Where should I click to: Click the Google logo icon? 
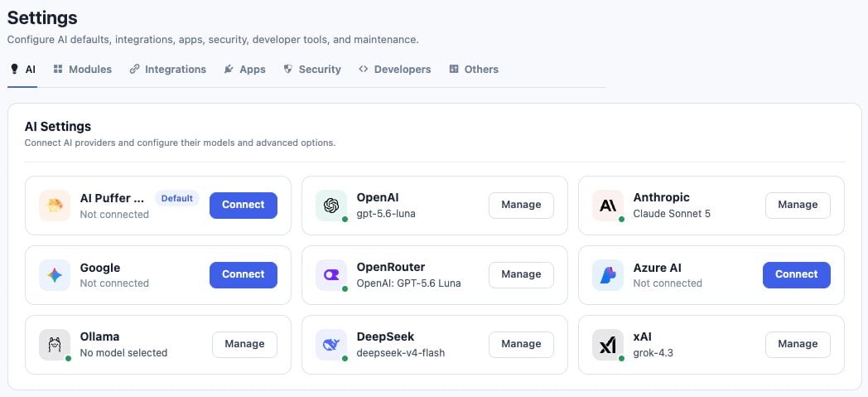[55, 275]
